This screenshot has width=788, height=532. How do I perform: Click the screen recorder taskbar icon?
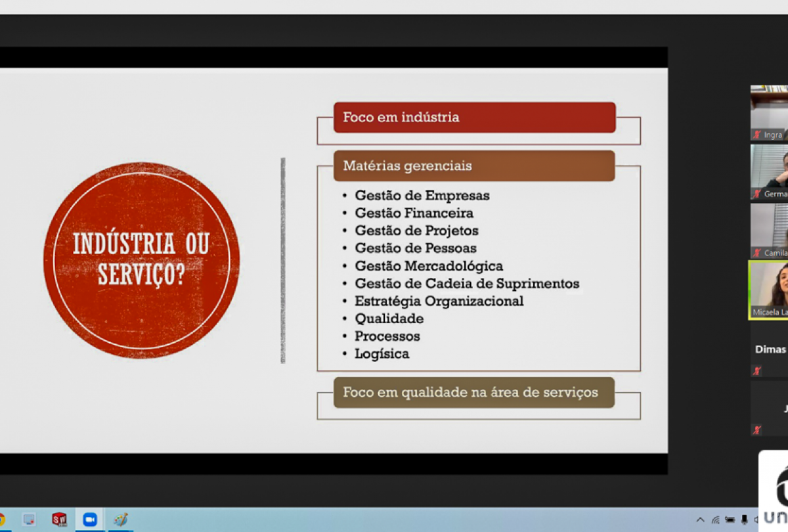(x=29, y=520)
